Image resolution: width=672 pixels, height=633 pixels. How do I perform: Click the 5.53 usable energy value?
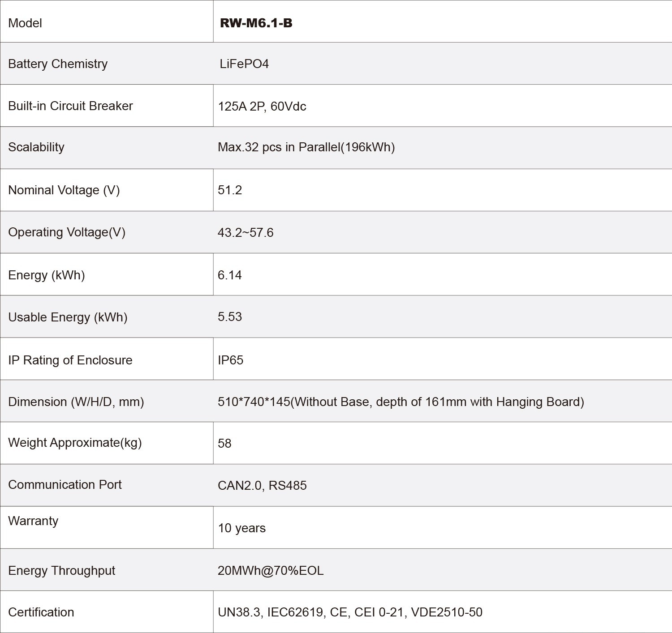[230, 317]
